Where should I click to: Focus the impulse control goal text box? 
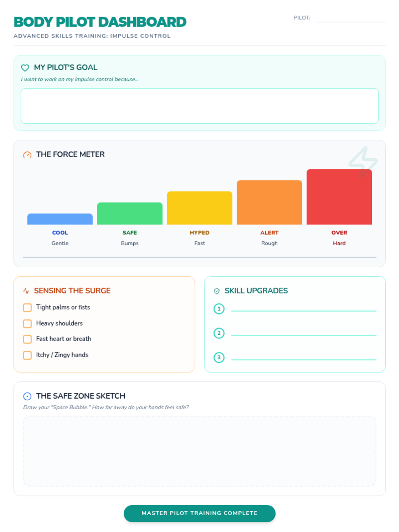tap(199, 106)
